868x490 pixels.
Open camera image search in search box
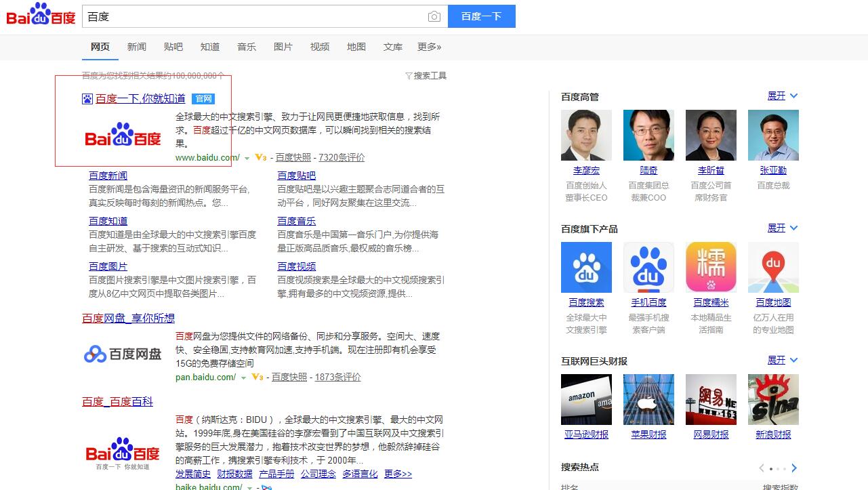coord(434,16)
